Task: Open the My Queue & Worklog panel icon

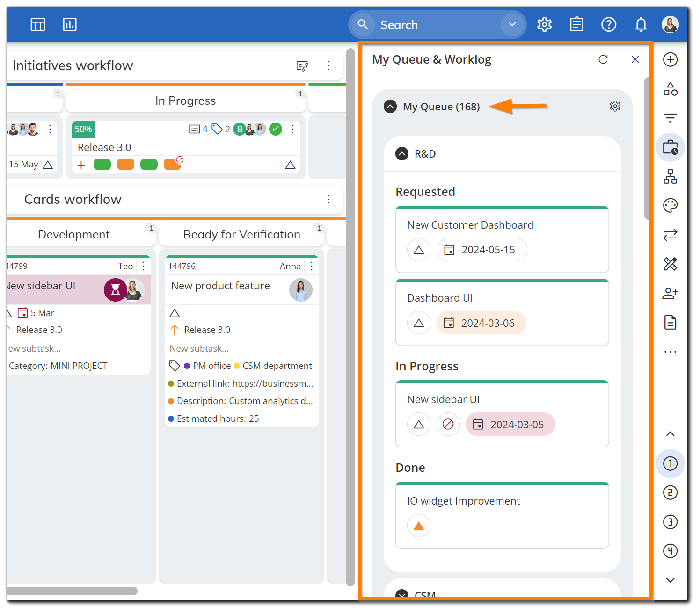Action: point(670,147)
